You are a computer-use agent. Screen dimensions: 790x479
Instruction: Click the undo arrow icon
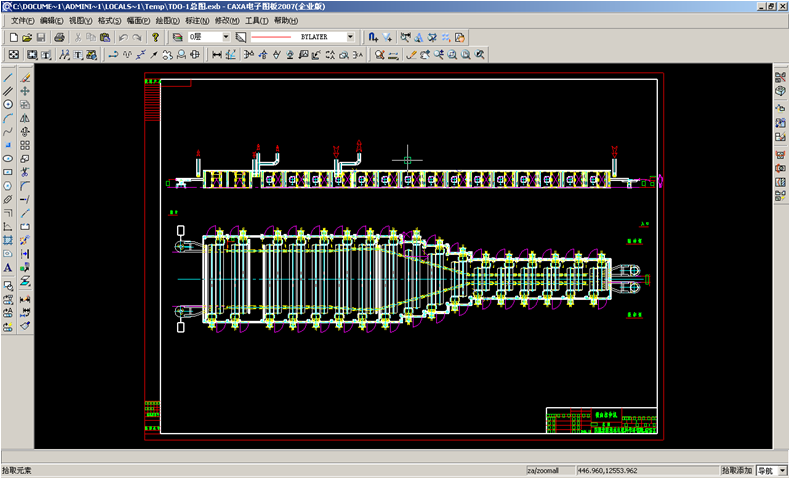tap(123, 37)
